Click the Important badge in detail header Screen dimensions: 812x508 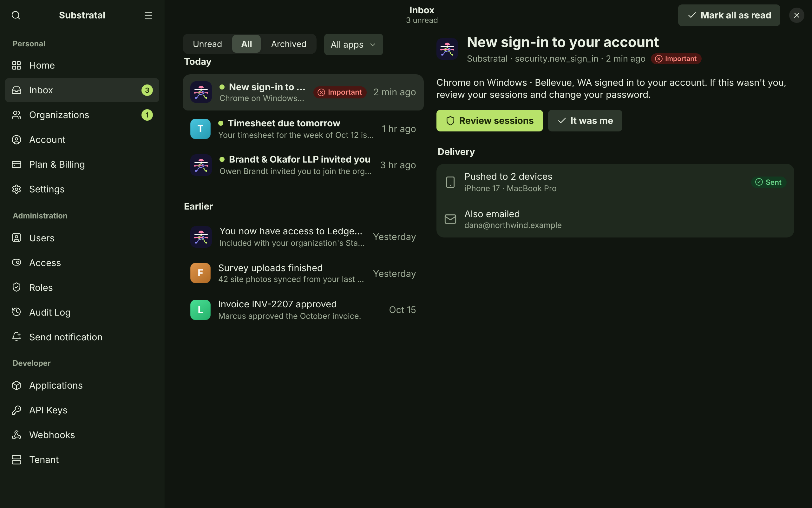click(676, 59)
